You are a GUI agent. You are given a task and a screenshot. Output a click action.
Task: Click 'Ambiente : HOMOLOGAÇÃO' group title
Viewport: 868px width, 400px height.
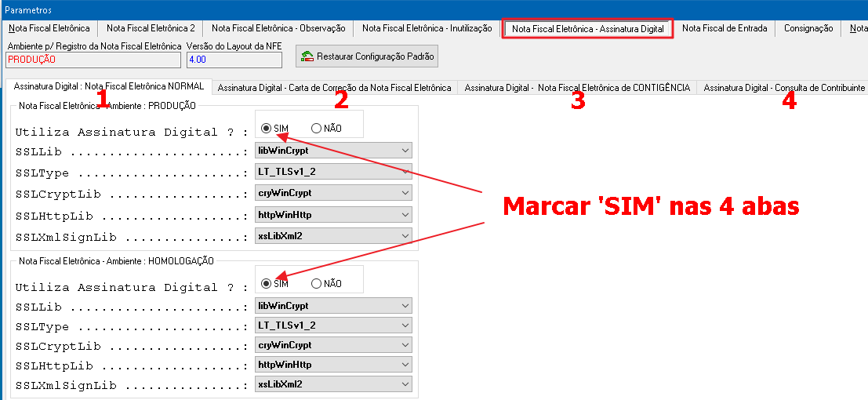click(x=116, y=260)
